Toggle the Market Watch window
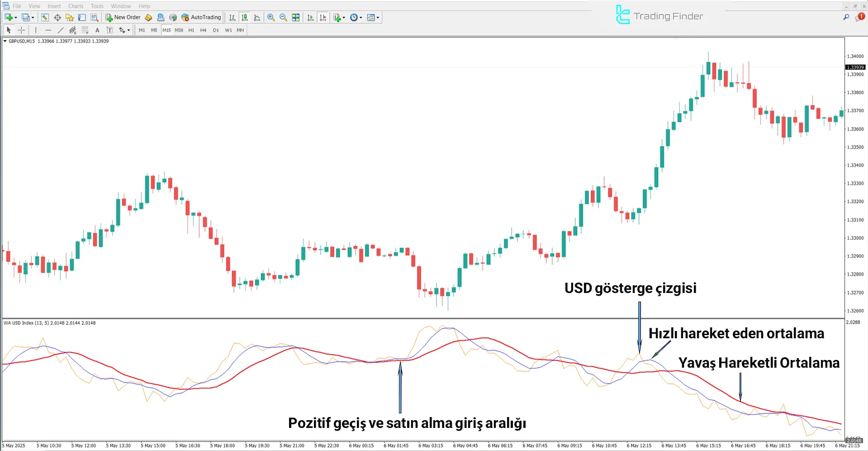Image resolution: width=868 pixels, height=451 pixels. [x=45, y=17]
